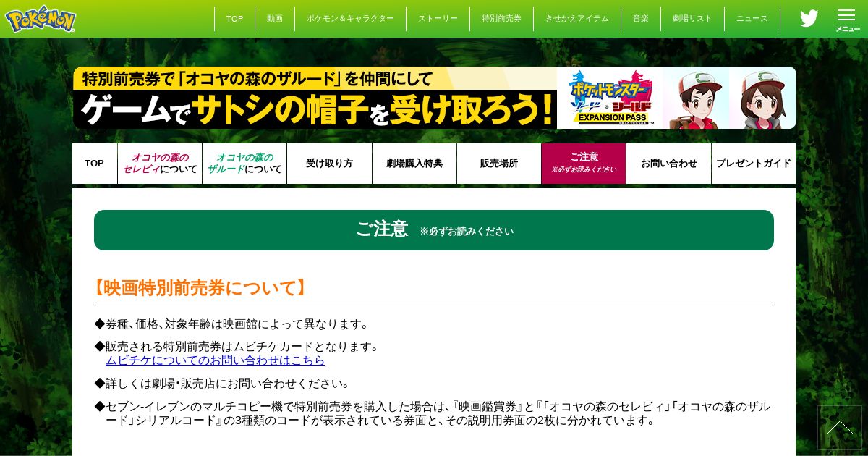Click the male trainer image in the banner
Screen dimensions: 868x456
point(695,98)
